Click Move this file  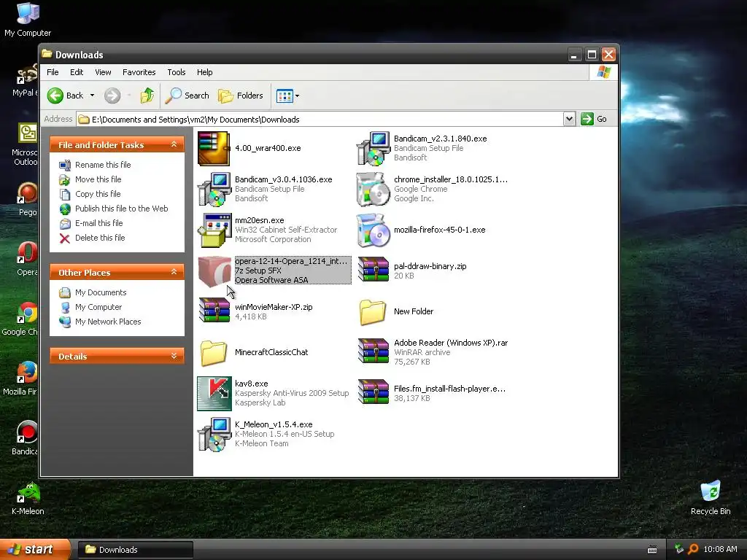tap(98, 179)
